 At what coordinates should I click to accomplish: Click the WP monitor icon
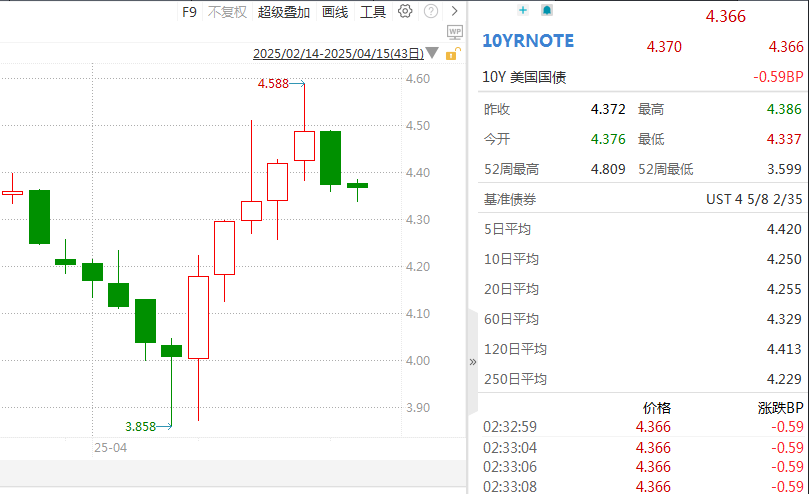(x=454, y=32)
